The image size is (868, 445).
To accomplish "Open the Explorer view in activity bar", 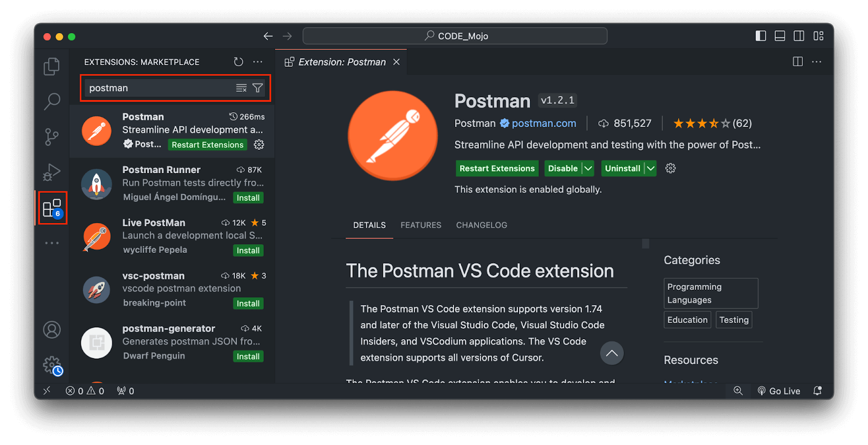I will tap(52, 66).
